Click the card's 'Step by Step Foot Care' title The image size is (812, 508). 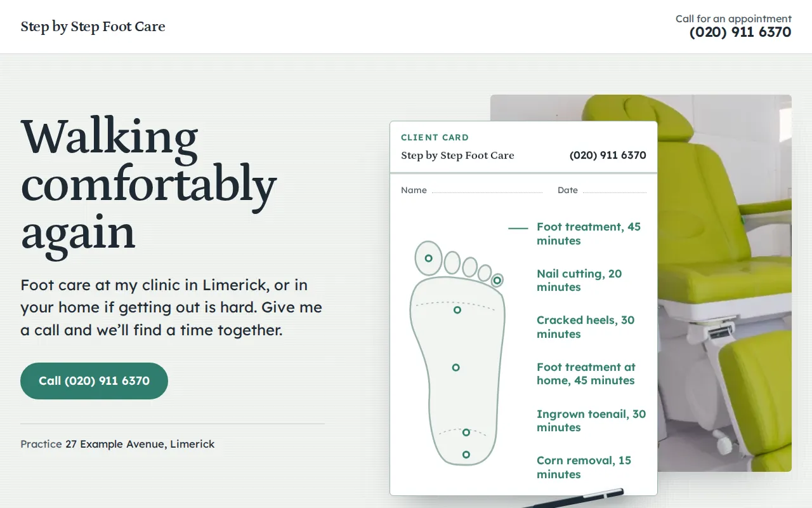tap(457, 156)
